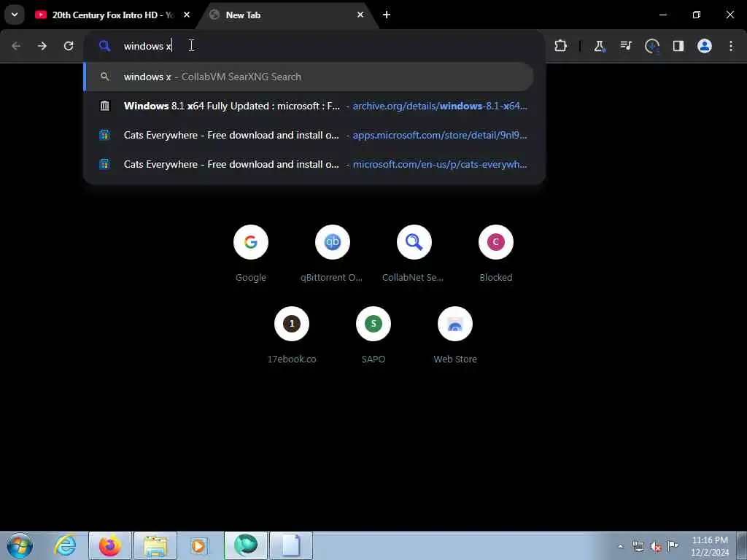The height and width of the screenshot is (560, 747).
Task: Click the network tray icon
Action: pos(638,547)
